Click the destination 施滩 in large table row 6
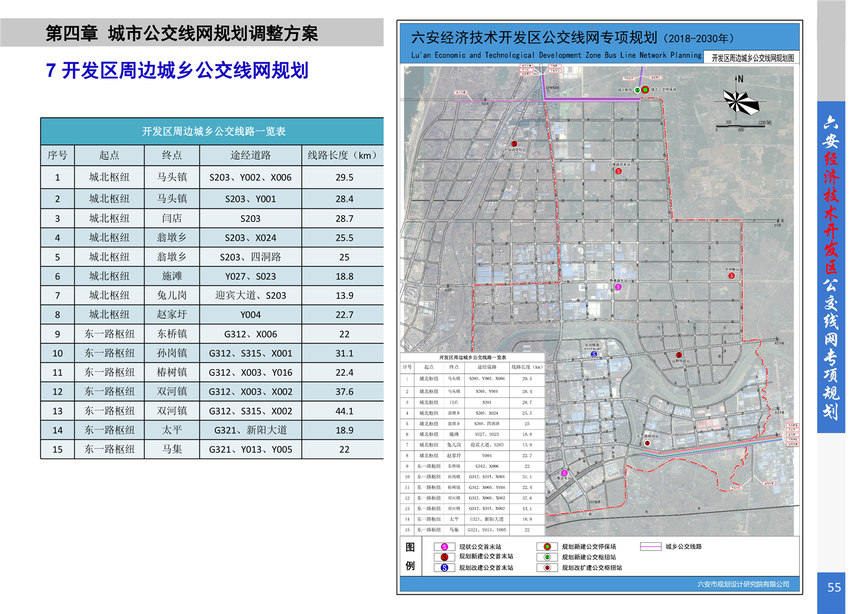This screenshot has width=868, height=614. point(172,276)
